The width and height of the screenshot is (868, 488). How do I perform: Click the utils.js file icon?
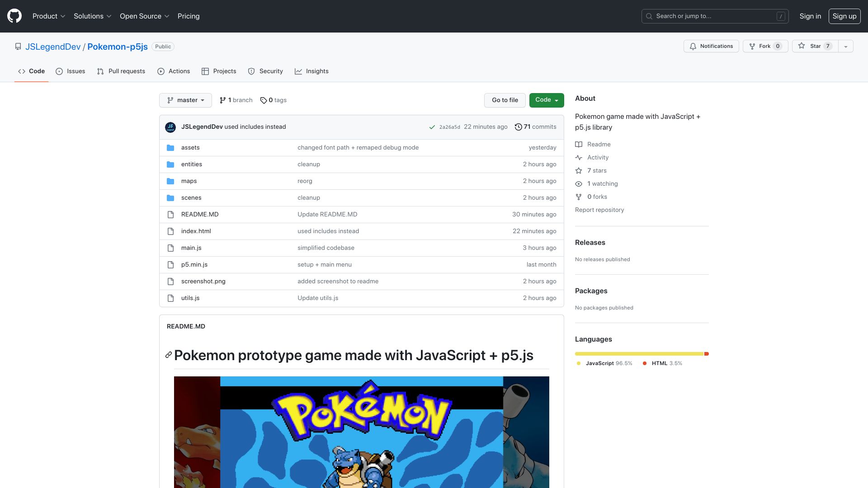click(x=170, y=298)
